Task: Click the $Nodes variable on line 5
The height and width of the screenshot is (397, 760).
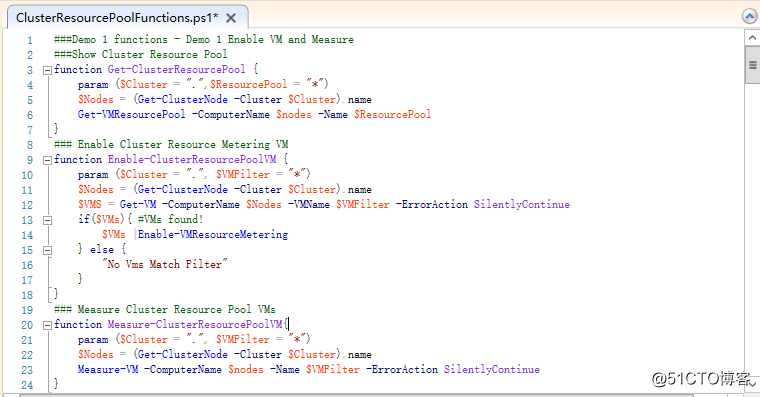Action: click(95, 99)
